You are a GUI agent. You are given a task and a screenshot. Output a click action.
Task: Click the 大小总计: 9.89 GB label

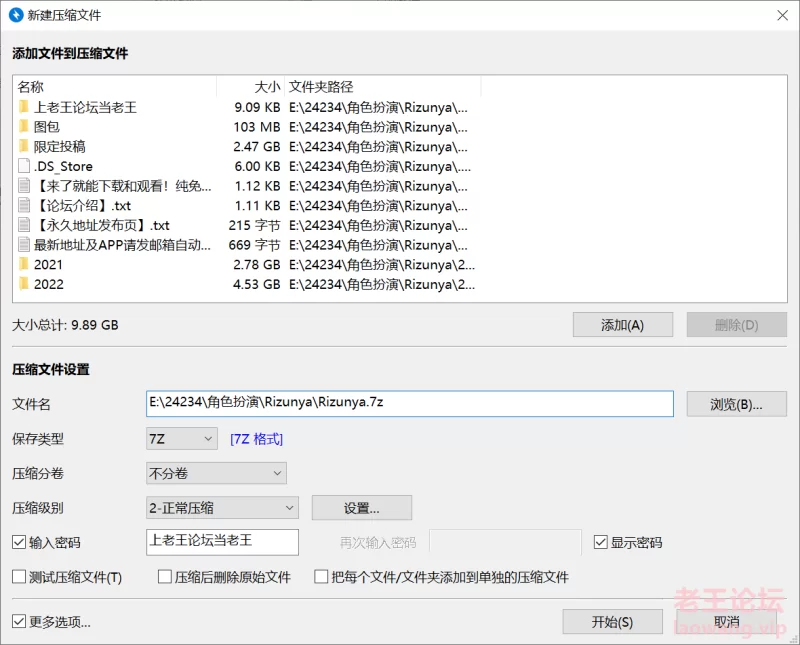pos(65,325)
